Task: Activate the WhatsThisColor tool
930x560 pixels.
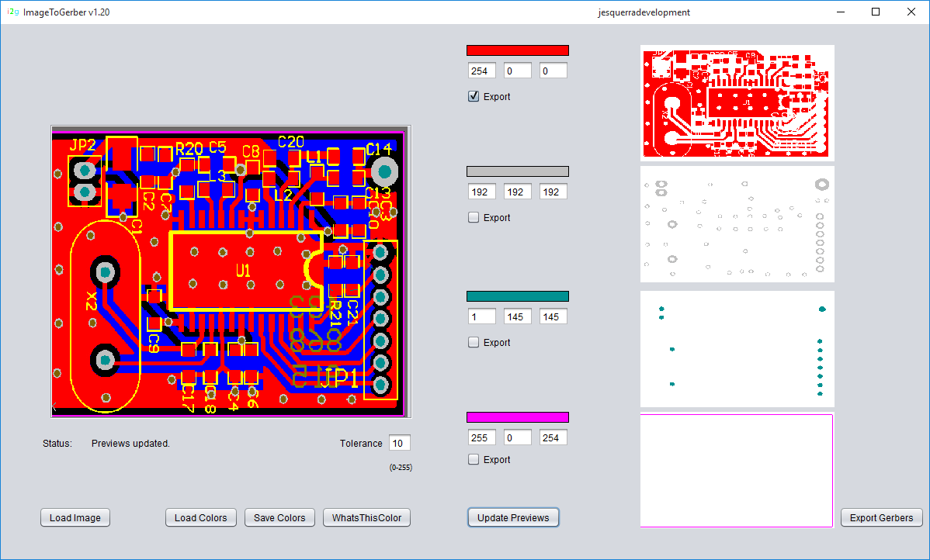Action: coord(366,517)
